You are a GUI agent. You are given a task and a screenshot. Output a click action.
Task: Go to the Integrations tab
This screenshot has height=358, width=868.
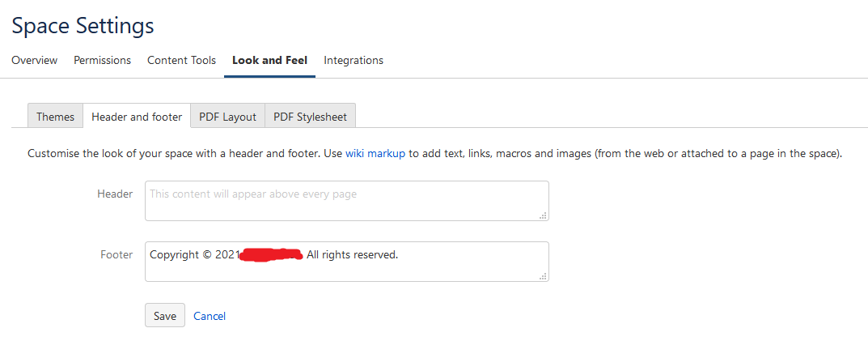coord(354,60)
